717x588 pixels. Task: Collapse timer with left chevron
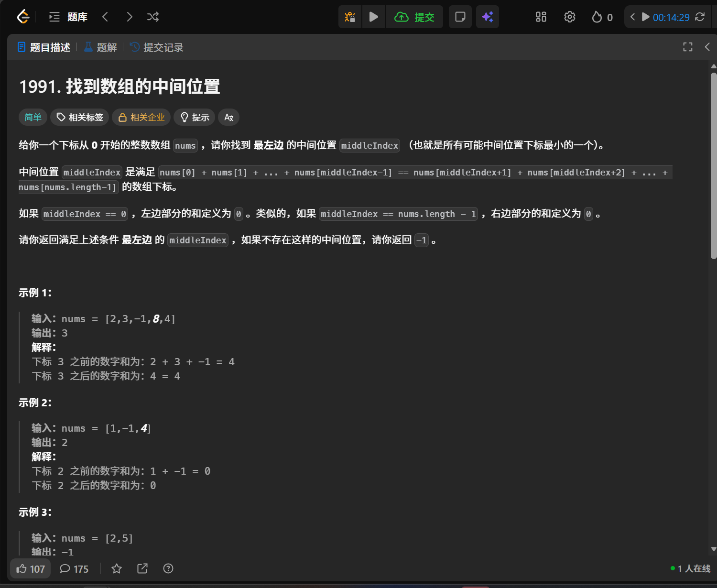tap(632, 17)
